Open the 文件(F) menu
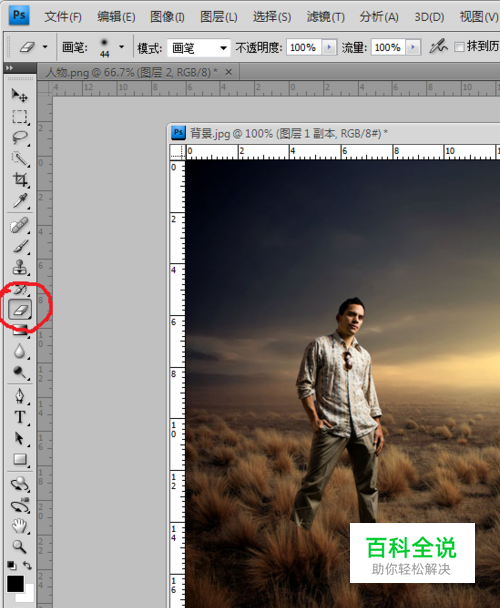This screenshot has width=500, height=608. 63,17
